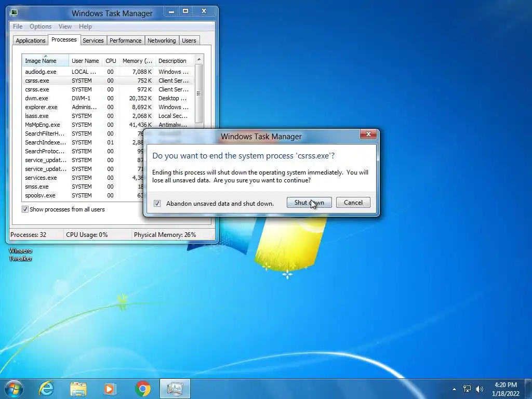This screenshot has height=399, width=532.
Task: Open Google Chrome from taskbar
Action: pos(143,389)
